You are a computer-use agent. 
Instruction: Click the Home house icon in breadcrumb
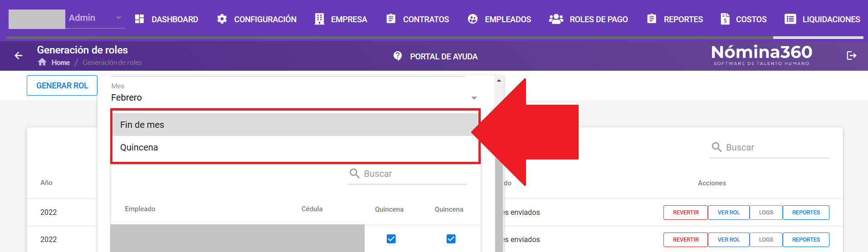coord(42,62)
